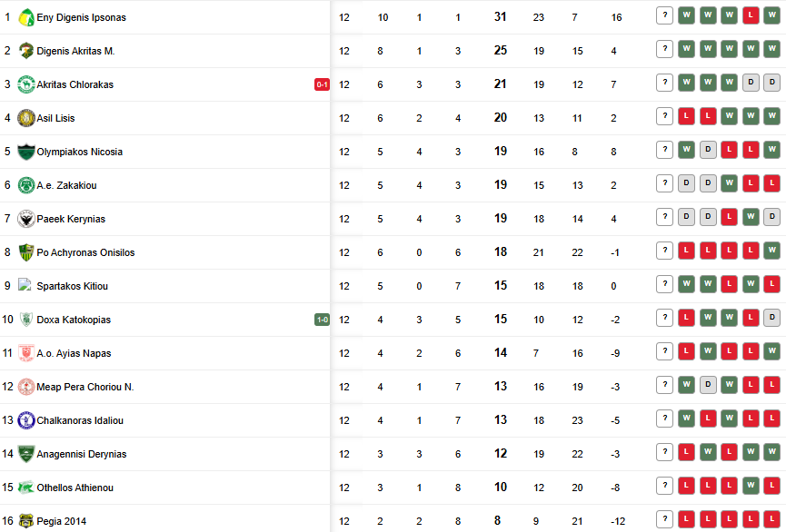Click the upcoming match question mark for Pegia 2014

point(664,519)
